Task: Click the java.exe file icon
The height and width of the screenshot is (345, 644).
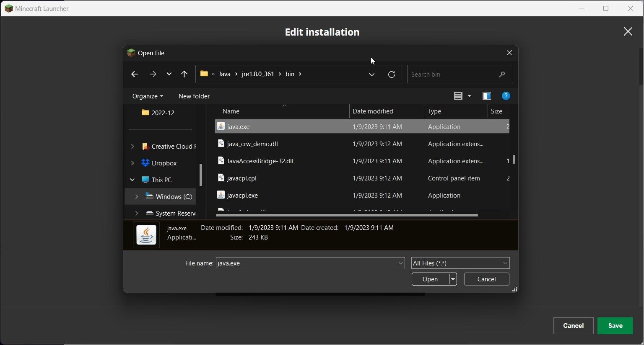Action: [x=221, y=126]
